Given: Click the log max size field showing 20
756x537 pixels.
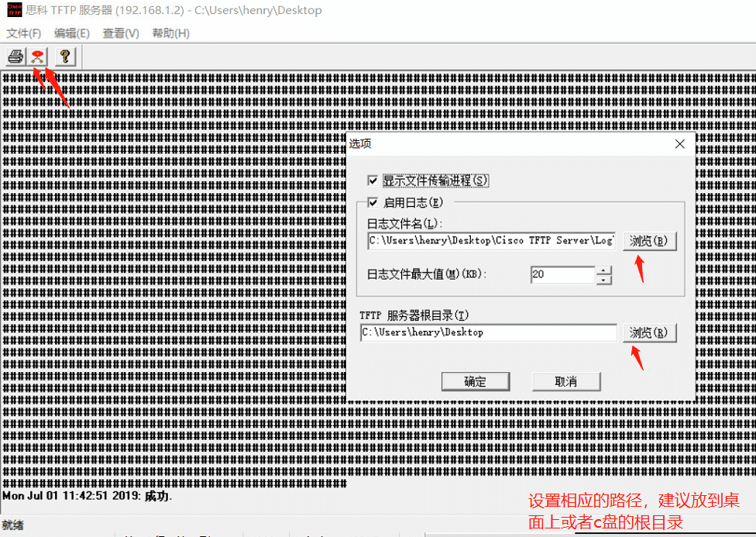Looking at the screenshot, I should click(x=562, y=275).
